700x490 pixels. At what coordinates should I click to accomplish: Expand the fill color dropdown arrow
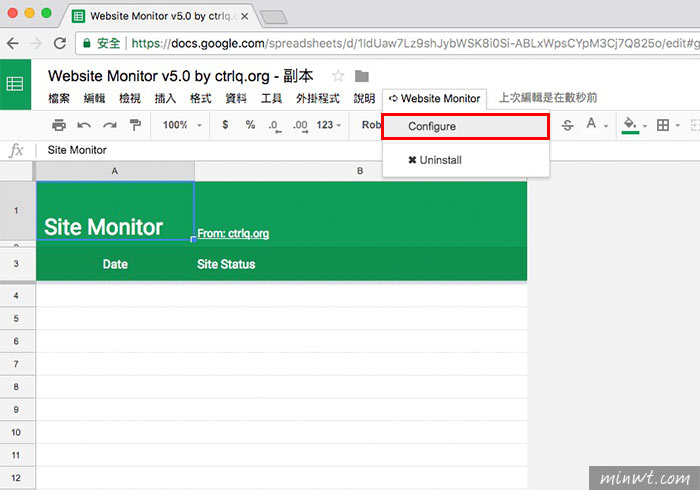tap(645, 126)
